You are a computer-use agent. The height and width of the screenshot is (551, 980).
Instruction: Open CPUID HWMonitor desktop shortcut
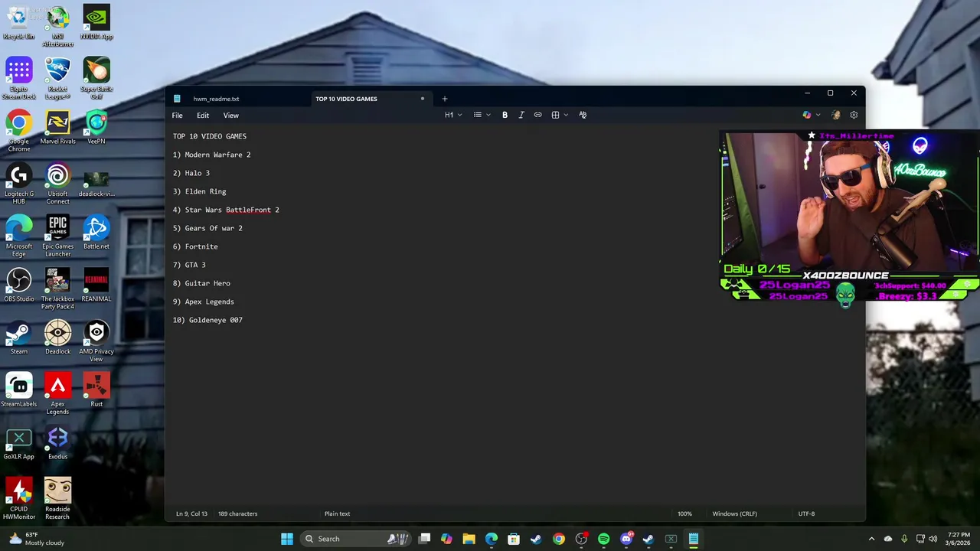click(x=18, y=499)
